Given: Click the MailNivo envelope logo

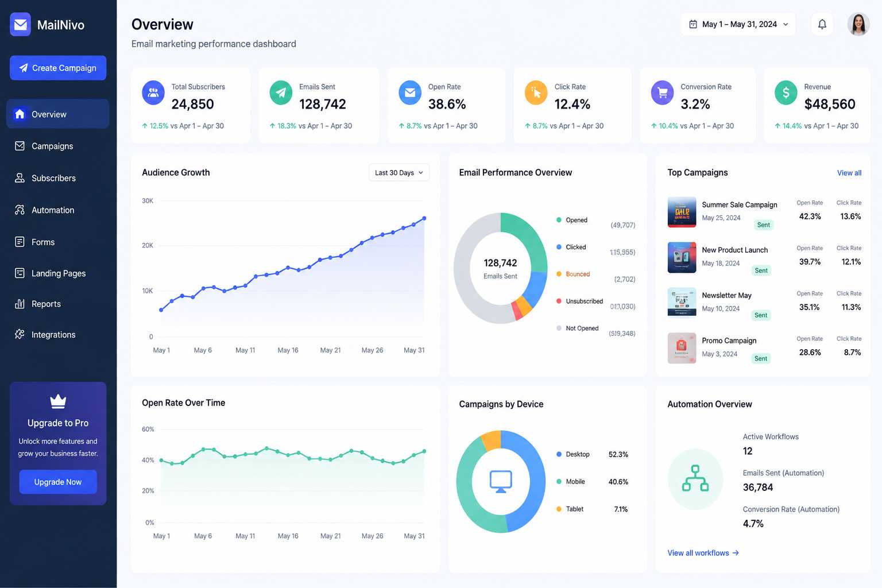Looking at the screenshot, I should (21, 24).
